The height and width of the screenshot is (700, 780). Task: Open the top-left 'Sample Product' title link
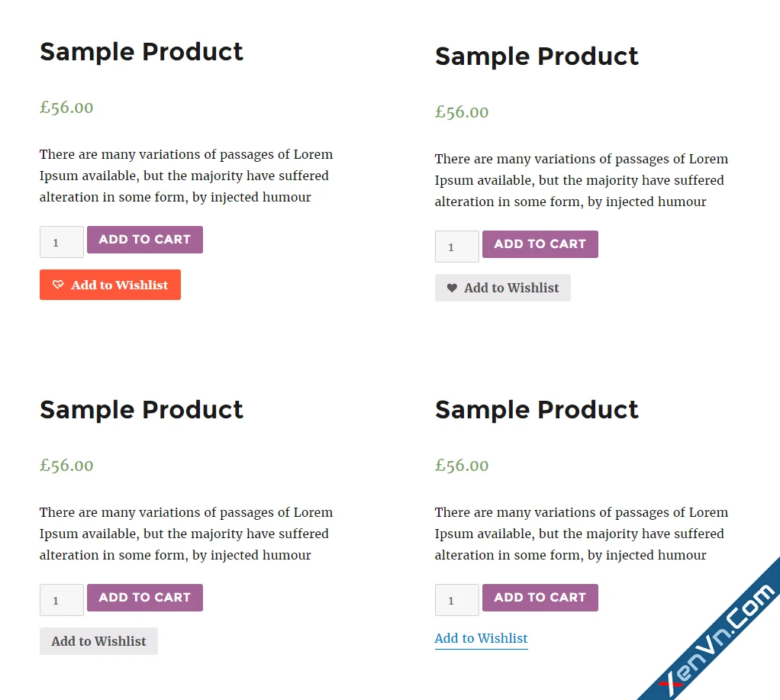click(141, 52)
